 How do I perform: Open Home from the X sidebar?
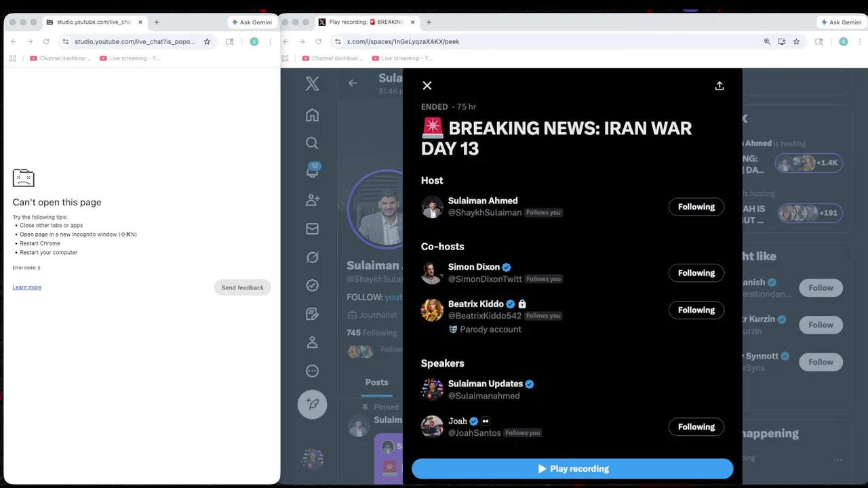pos(312,115)
